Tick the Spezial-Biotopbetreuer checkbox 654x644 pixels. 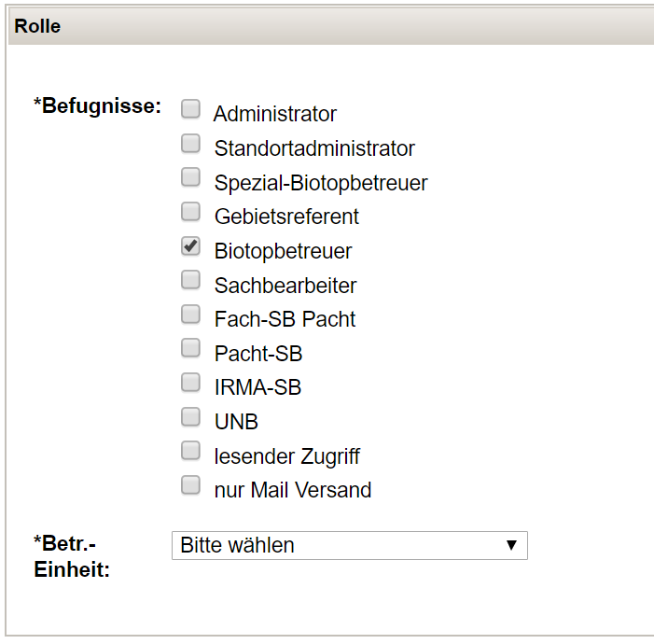tap(190, 177)
